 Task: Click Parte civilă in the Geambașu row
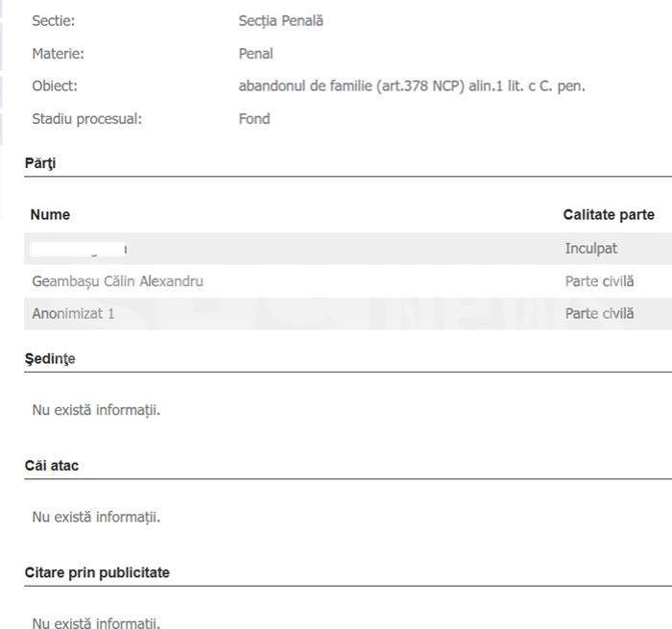click(x=599, y=281)
